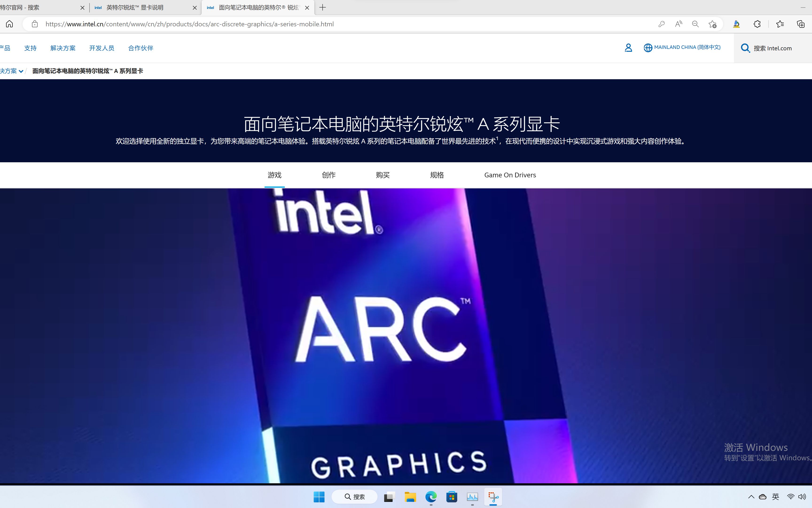Open MAINLAND CHINA (简体中文) region selector
Viewport: 812px width, 508px height.
pyautogui.click(x=682, y=47)
